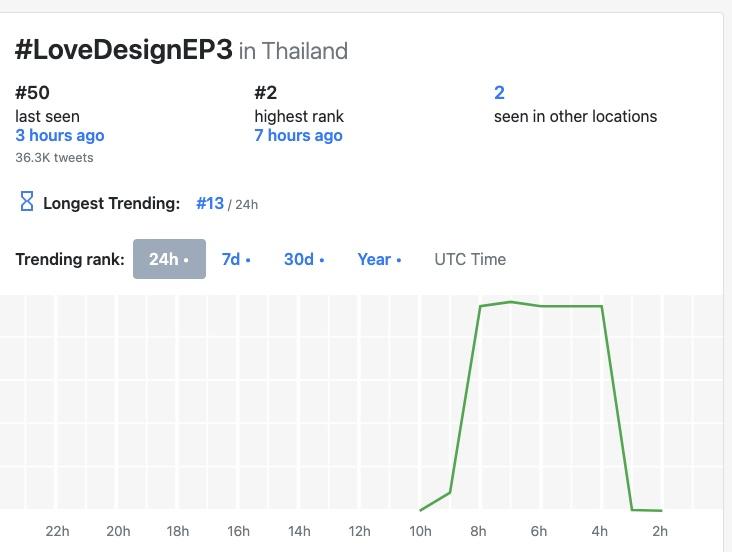Open the '3 hours ago' last seen link
Screen dimensions: 732x552
tap(60, 135)
